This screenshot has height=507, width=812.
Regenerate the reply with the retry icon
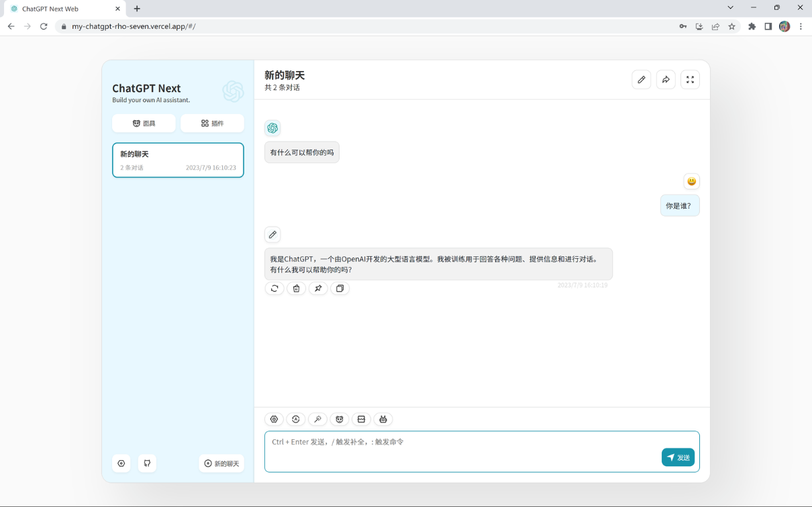274,288
